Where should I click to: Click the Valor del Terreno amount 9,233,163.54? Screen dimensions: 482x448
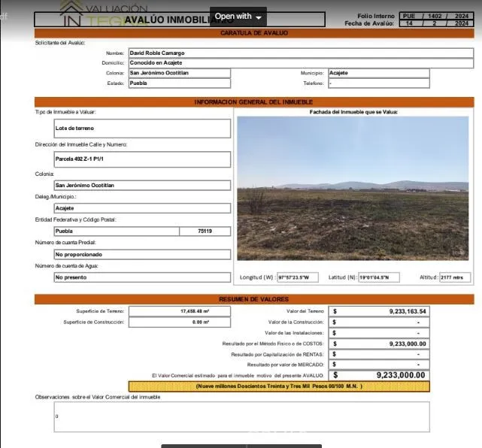click(x=380, y=311)
